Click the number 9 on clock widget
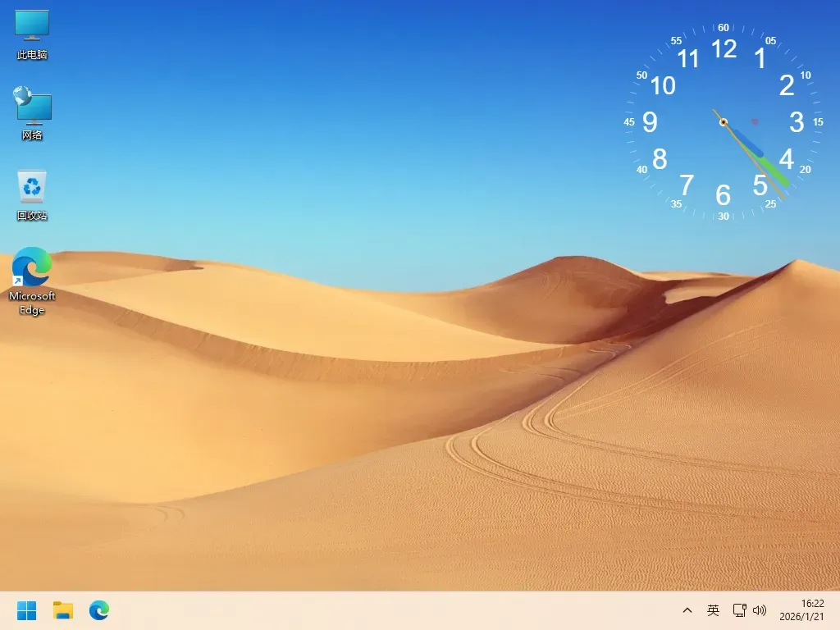 tap(650, 122)
